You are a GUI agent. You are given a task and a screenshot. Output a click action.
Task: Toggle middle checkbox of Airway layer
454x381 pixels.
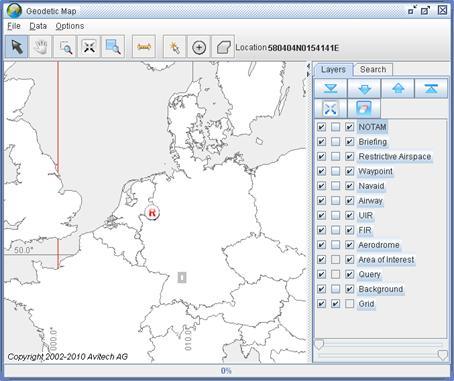(336, 201)
